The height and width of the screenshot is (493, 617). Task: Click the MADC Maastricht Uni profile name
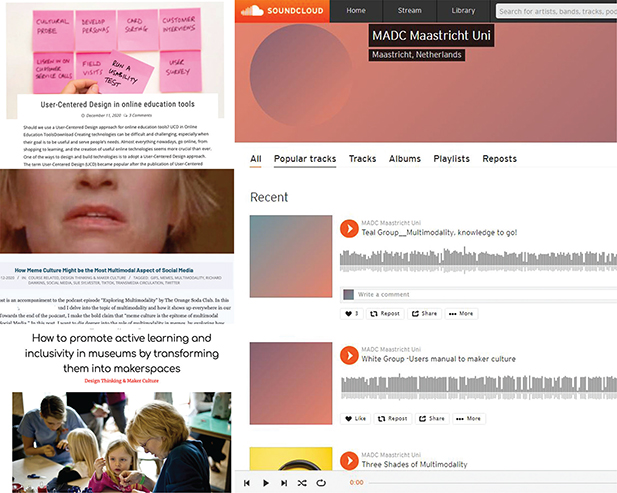(x=431, y=35)
